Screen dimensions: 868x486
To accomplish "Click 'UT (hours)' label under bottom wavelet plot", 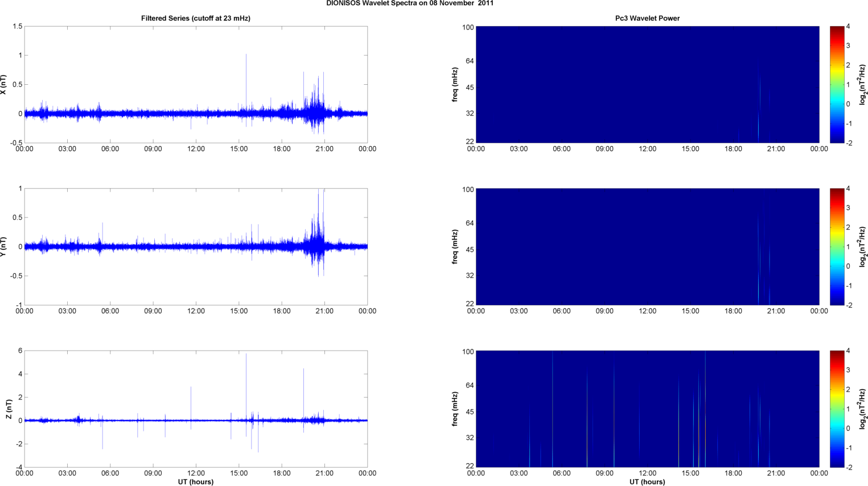I will 647,482.
